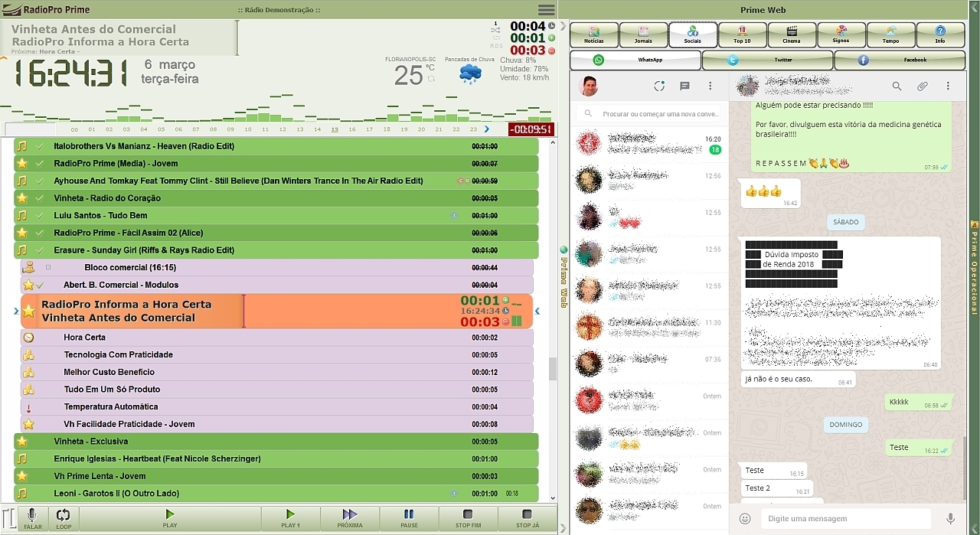The image size is (980, 535).
Task: Toggle checkmark on Vinheta - Radio do Coração
Action: (x=39, y=198)
